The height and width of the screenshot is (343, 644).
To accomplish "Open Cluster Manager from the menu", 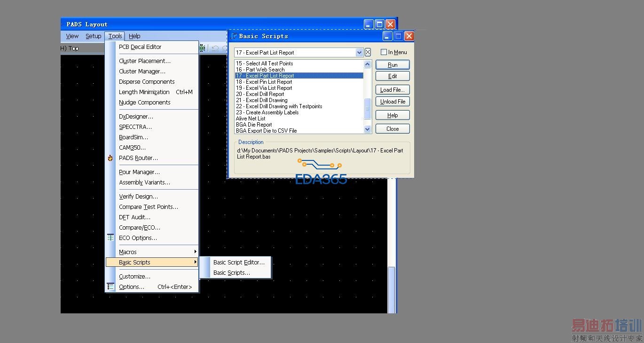I will pos(151,72).
